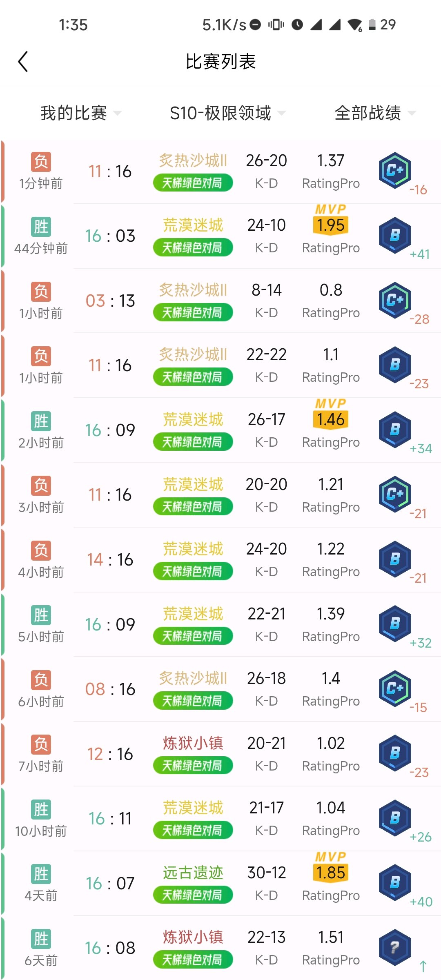
Task: Select the MVP 1.85 rating badge
Action: pos(331,867)
